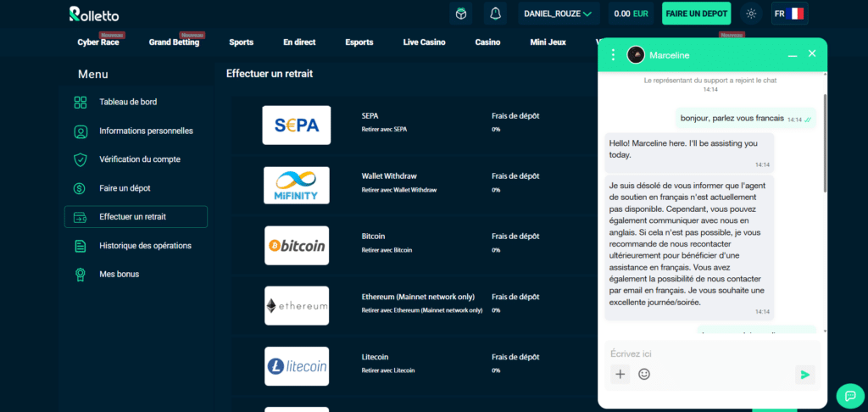
Task: Click the FAIRE UN DEPOT button
Action: click(x=697, y=14)
